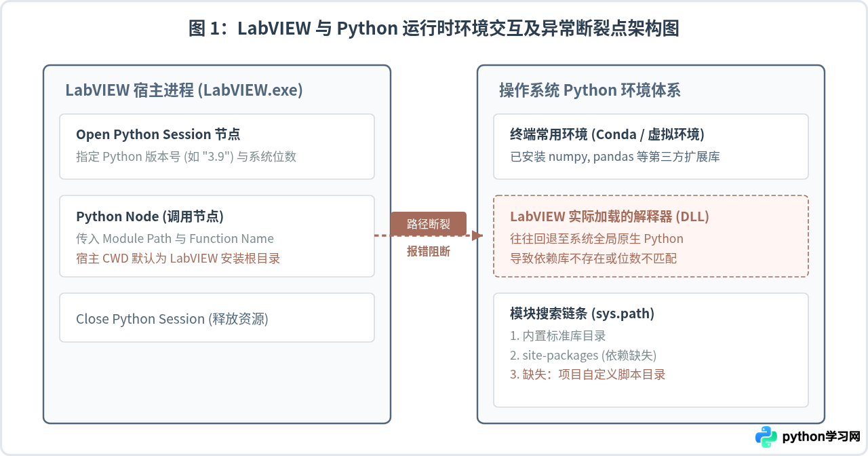
Task: Click list item '2. site-packages (依赖缺失)'
Action: pos(583,355)
